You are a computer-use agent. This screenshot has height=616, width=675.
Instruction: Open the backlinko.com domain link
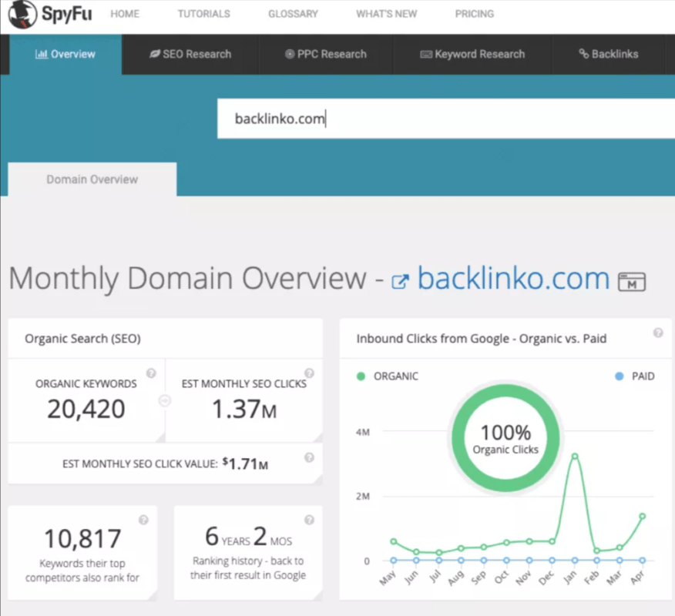513,279
